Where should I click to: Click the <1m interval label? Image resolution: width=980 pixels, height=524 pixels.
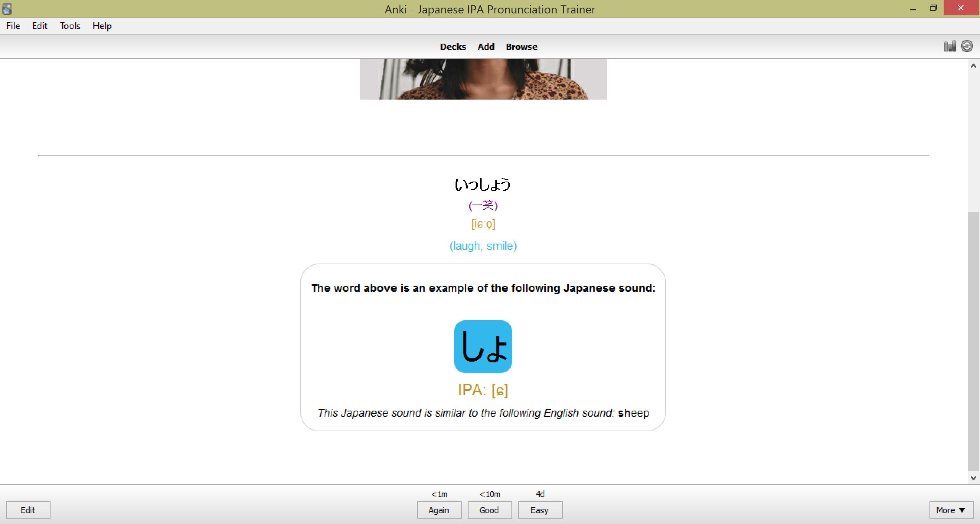pyautogui.click(x=439, y=495)
